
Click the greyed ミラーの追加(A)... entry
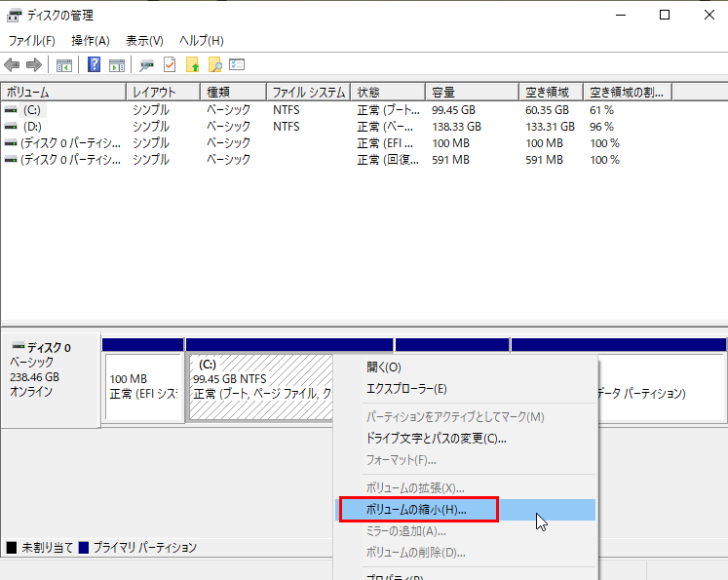[466, 531]
